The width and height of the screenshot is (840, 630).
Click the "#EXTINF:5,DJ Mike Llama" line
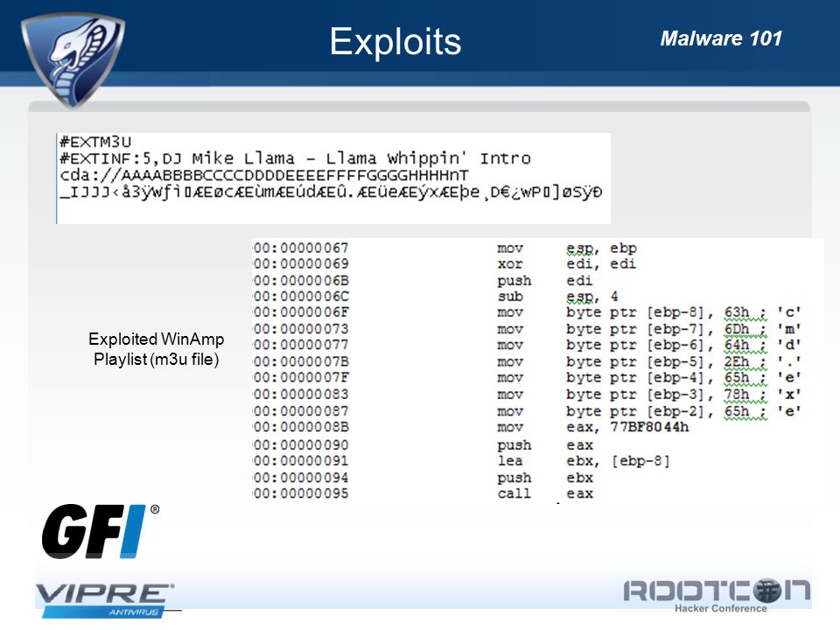click(x=295, y=158)
